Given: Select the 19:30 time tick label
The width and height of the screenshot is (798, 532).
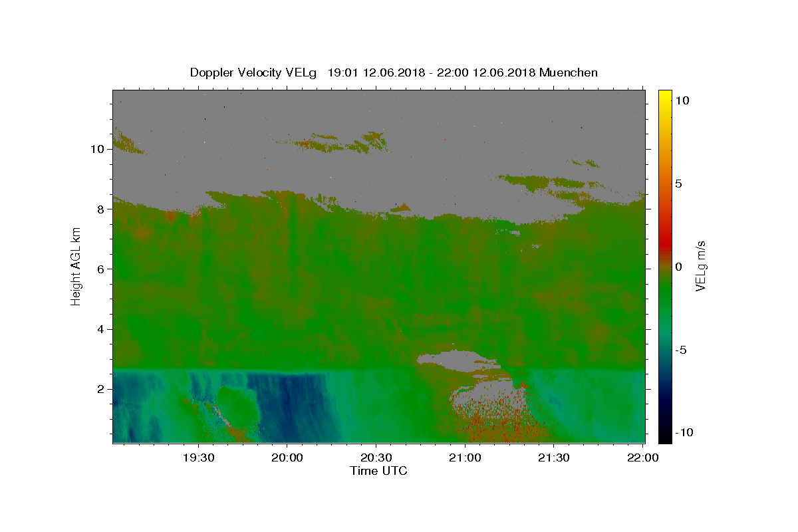Looking at the screenshot, I should (x=199, y=458).
